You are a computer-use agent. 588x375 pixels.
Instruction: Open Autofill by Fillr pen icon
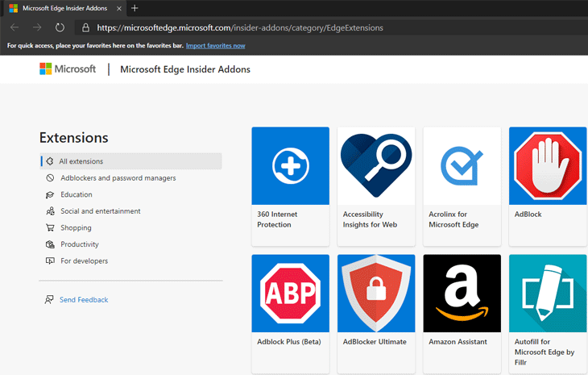click(548, 294)
